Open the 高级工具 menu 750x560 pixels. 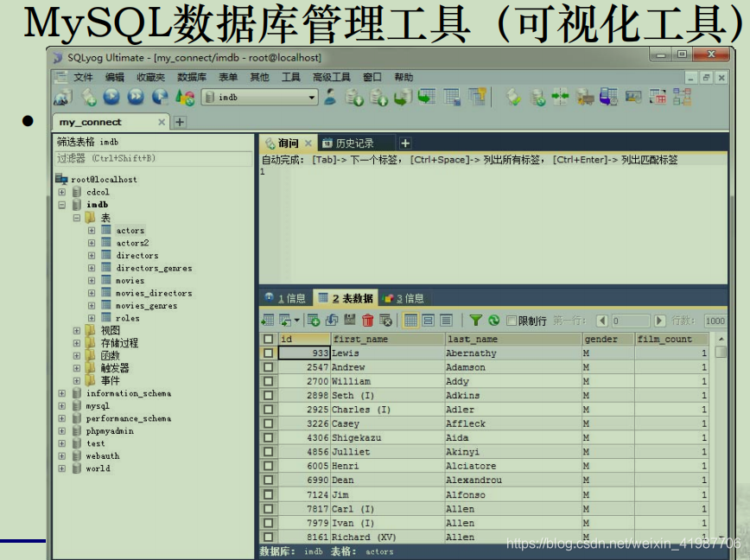(x=332, y=77)
